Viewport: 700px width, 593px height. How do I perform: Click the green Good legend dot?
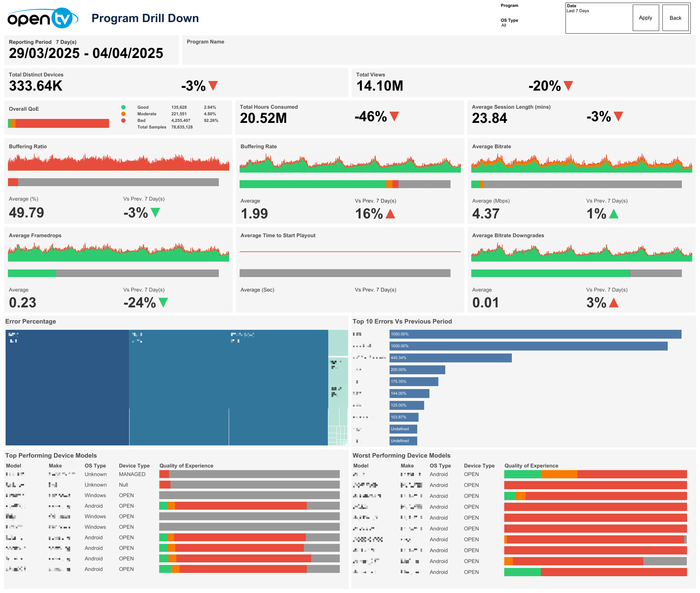click(123, 107)
